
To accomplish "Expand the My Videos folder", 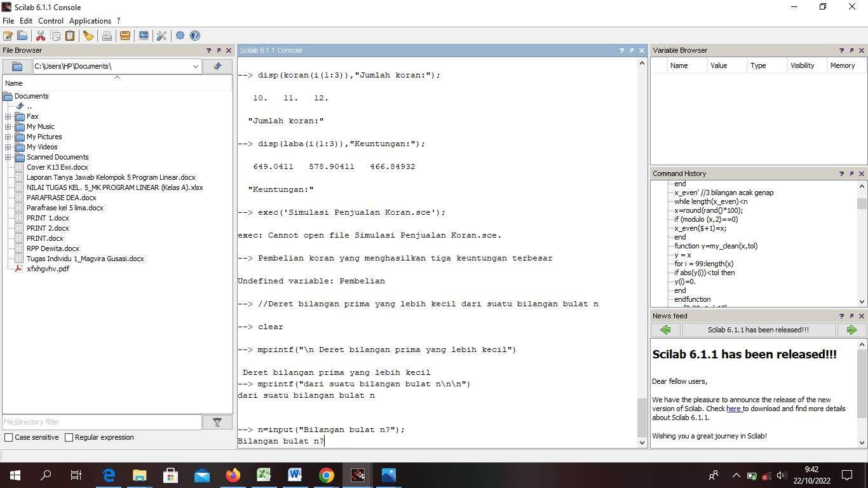I will (8, 147).
